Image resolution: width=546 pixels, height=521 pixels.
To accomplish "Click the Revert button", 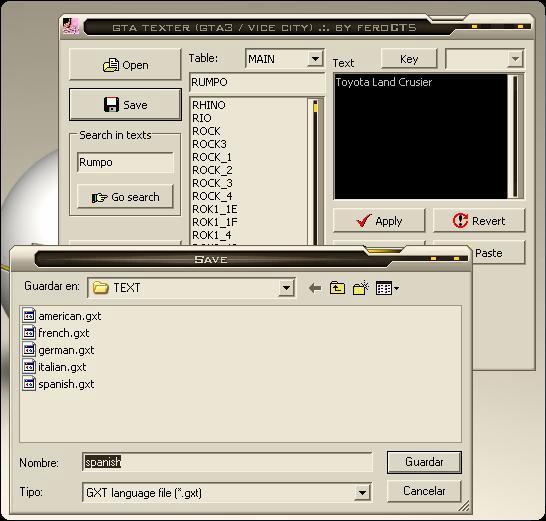I will 479,221.
